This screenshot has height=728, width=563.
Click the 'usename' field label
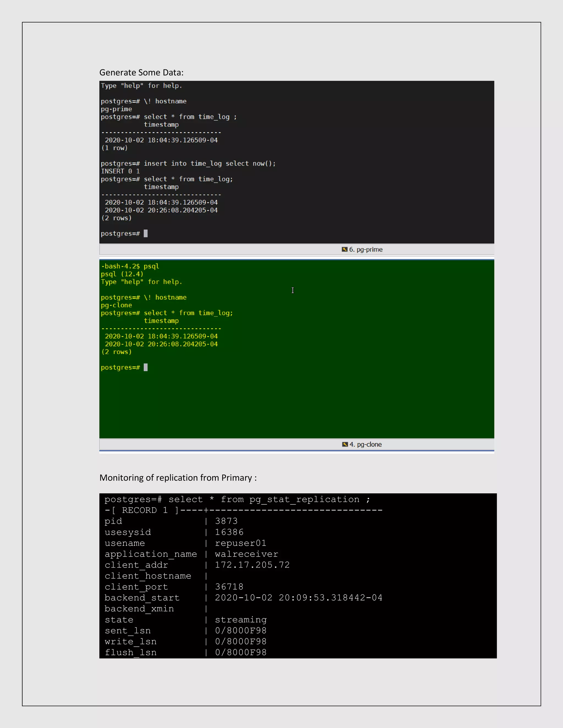click(125, 543)
